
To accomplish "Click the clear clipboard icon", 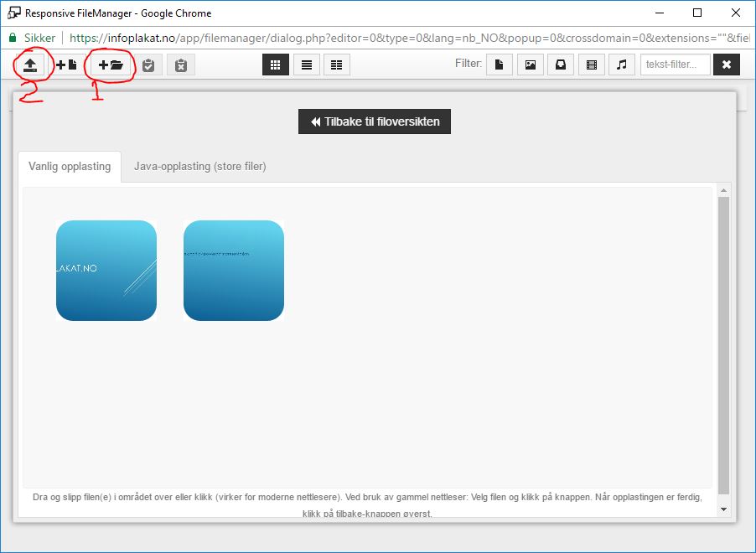I will pos(180,65).
